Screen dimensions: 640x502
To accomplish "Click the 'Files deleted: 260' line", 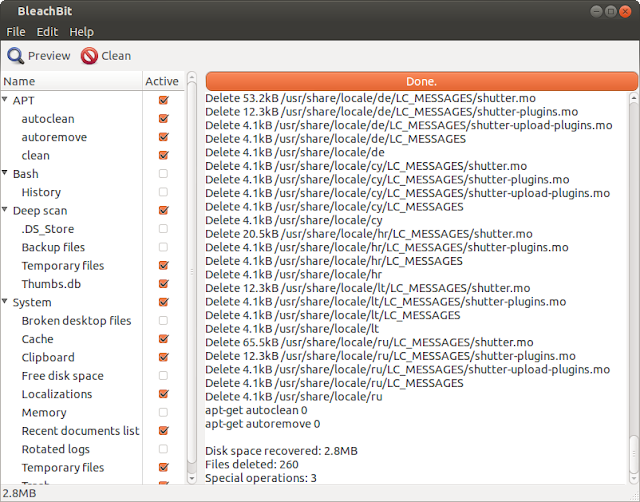I will point(252,464).
